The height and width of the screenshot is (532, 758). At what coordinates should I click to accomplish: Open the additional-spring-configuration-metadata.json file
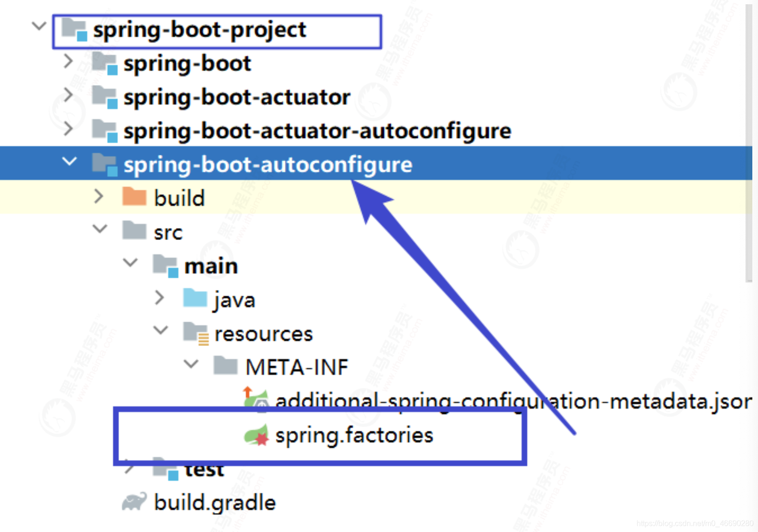click(513, 402)
